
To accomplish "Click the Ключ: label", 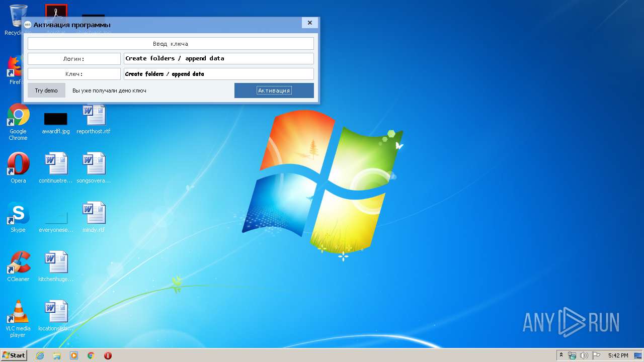I will (74, 74).
